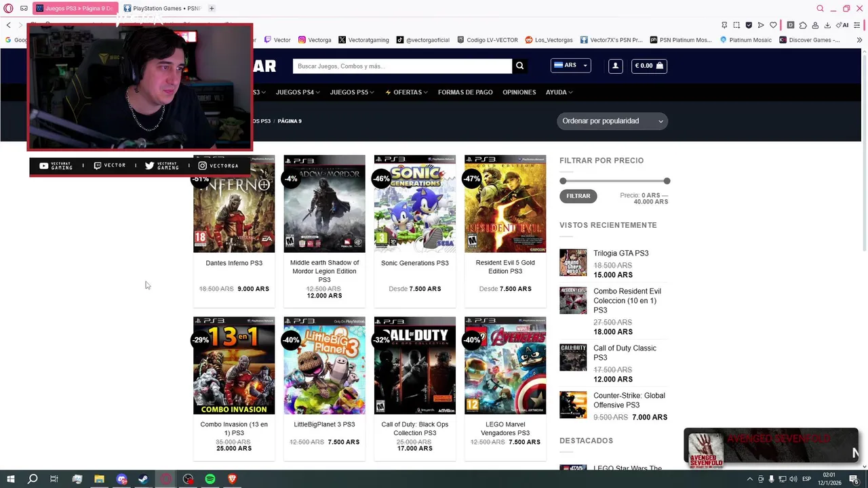Open the notification center icon

click(854, 479)
